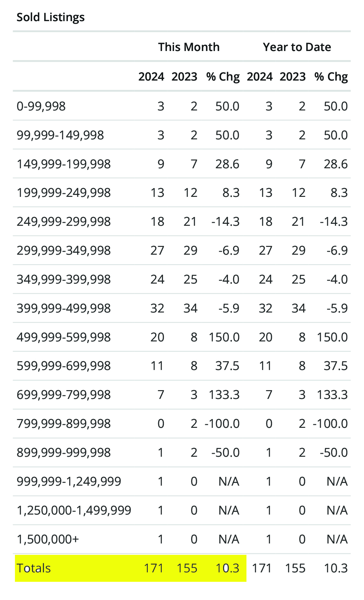Click the highlighted 171 total for This Month
This screenshot has height=600, width=364.
[154, 568]
